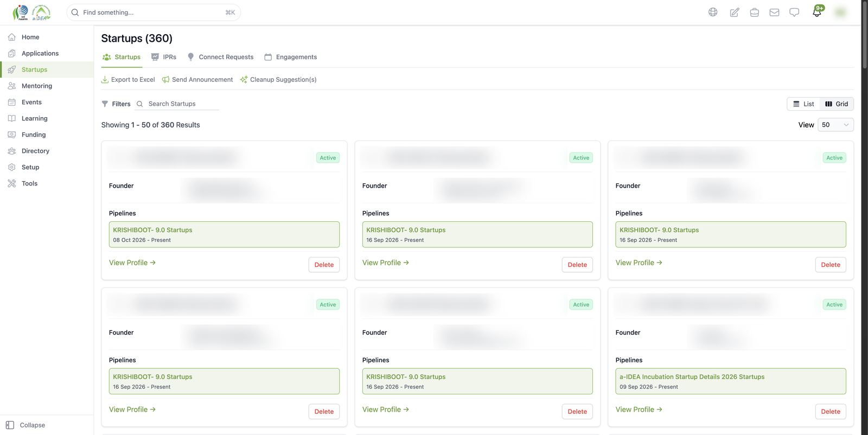Click the user avatar in top right
868x435 pixels.
tap(840, 12)
